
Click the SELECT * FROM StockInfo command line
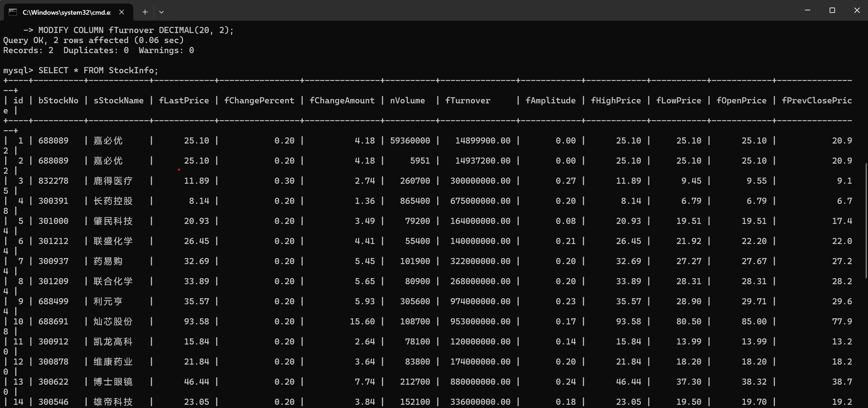pyautogui.click(x=98, y=70)
